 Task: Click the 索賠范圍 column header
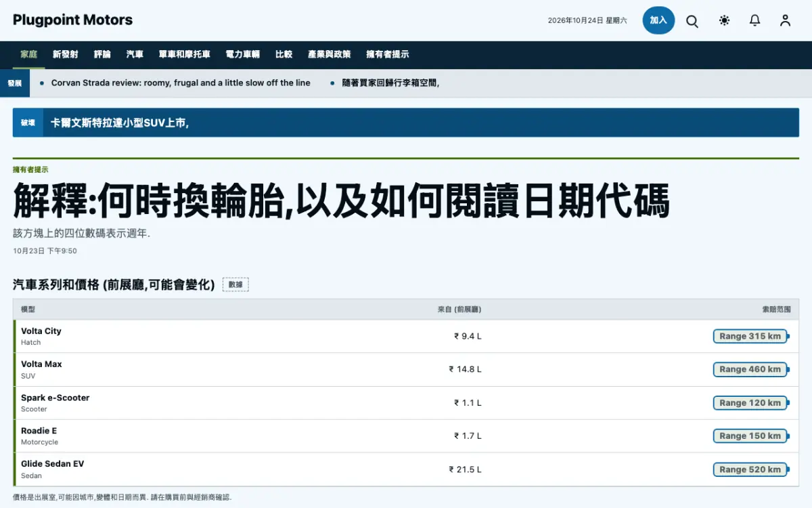coord(776,310)
